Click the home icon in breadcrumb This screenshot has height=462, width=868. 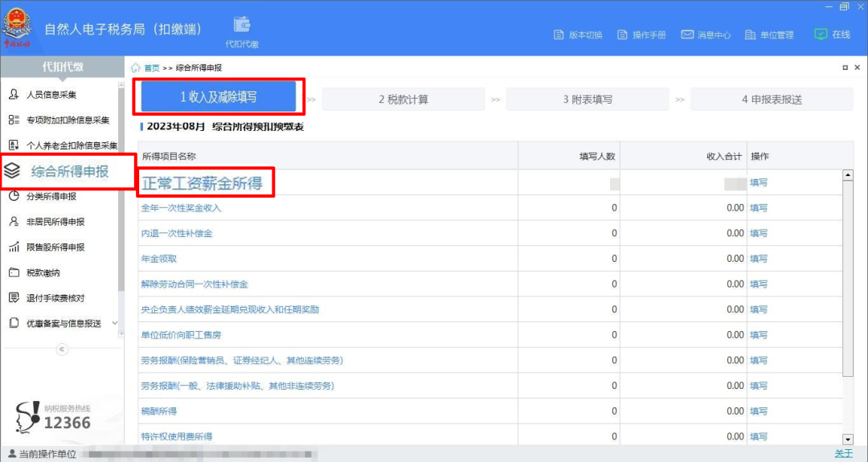[x=136, y=67]
